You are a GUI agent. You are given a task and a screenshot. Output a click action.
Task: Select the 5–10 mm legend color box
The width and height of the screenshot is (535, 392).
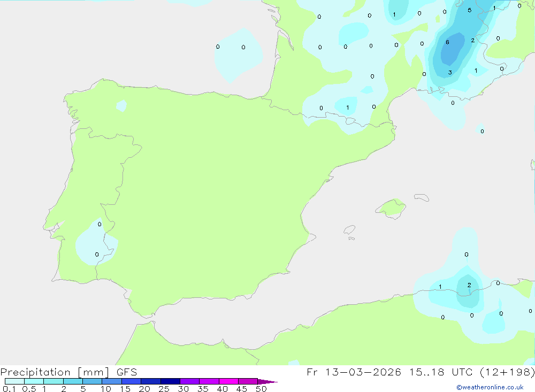[x=93, y=381]
